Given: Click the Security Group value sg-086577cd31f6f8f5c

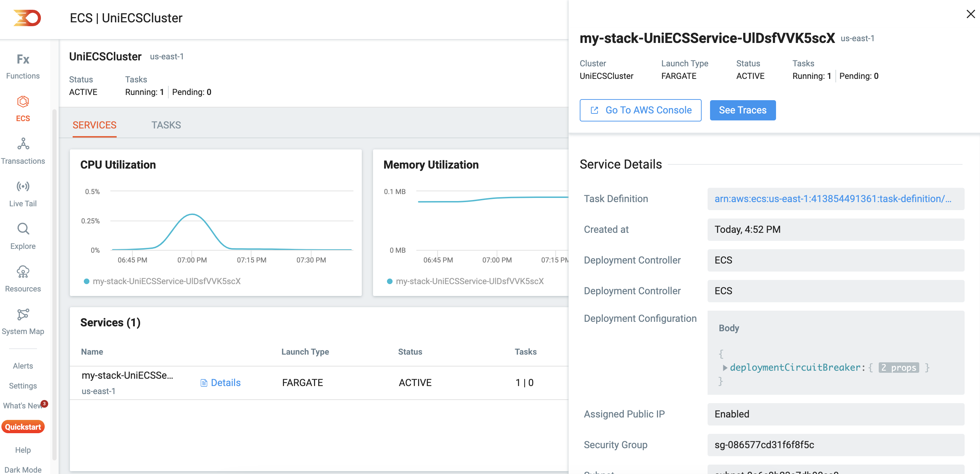Looking at the screenshot, I should [835, 445].
